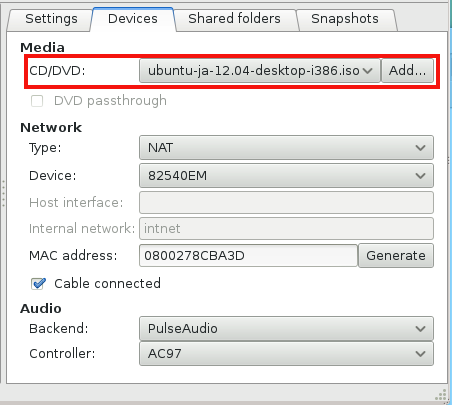Viewport: 452px width, 405px height.
Task: Open the CD/DVD image dropdown
Action: tap(260, 71)
